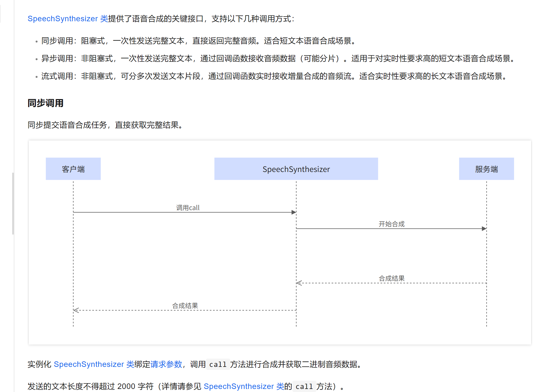Click the 同步提交语音合成任务 paragraph
540x392 pixels.
click(105, 125)
